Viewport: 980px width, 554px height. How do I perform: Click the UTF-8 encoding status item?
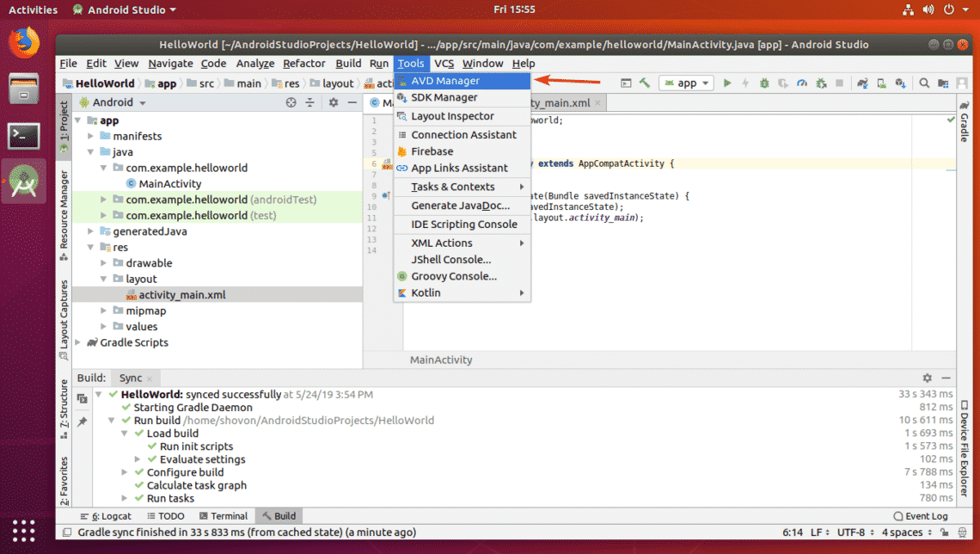[x=855, y=532]
